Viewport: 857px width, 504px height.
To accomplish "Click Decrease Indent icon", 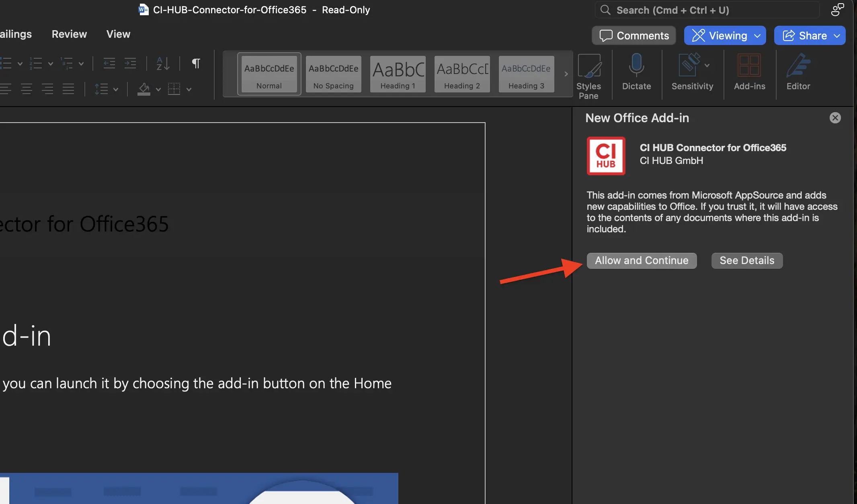I will 109,64.
